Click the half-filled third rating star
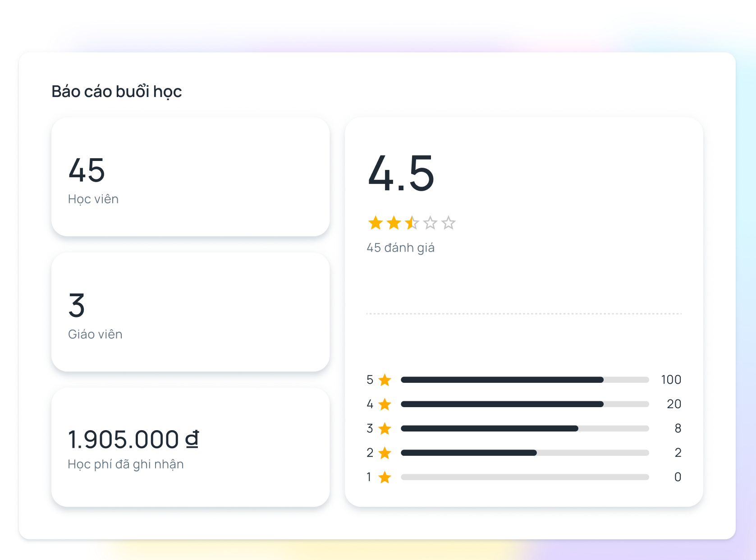This screenshot has width=756, height=560. (412, 223)
